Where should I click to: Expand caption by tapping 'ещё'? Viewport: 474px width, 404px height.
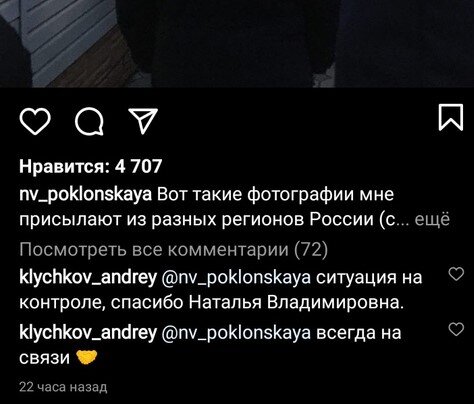pyautogui.click(x=432, y=220)
